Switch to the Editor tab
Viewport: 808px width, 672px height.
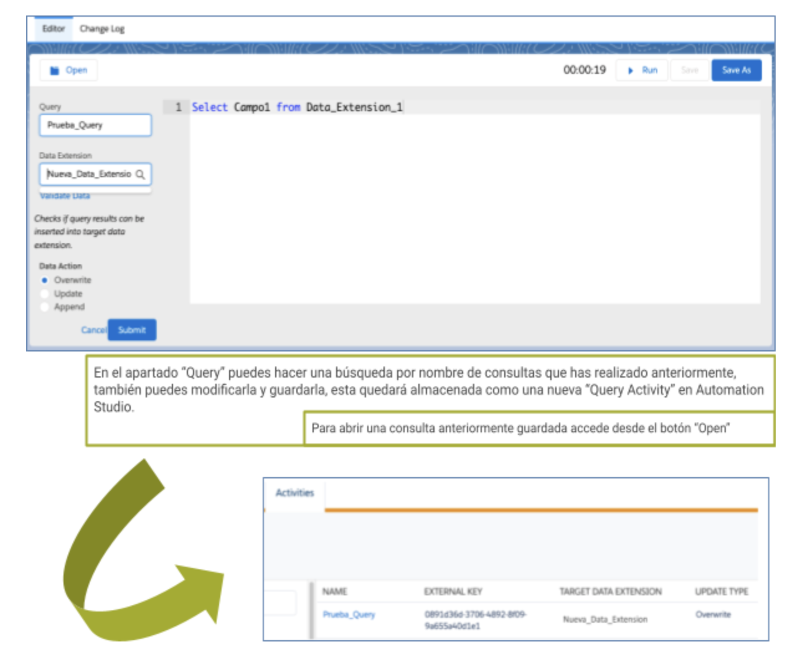click(53, 28)
